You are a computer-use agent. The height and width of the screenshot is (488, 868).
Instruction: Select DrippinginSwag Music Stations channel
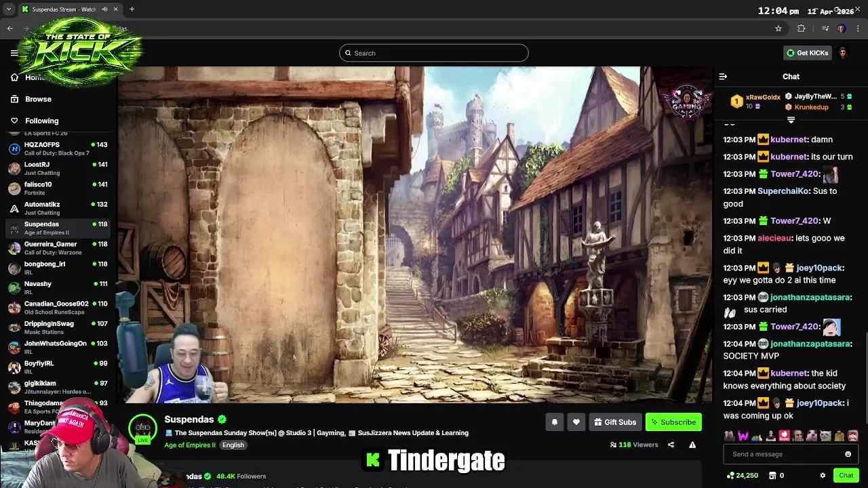pyautogui.click(x=58, y=327)
